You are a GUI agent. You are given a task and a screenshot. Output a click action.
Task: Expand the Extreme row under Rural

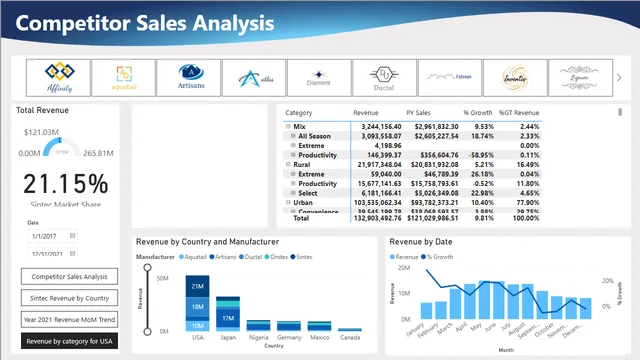coord(293,174)
